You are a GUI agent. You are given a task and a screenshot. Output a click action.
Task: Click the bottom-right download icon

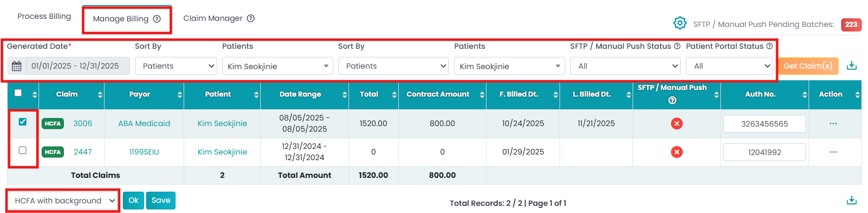[852, 200]
